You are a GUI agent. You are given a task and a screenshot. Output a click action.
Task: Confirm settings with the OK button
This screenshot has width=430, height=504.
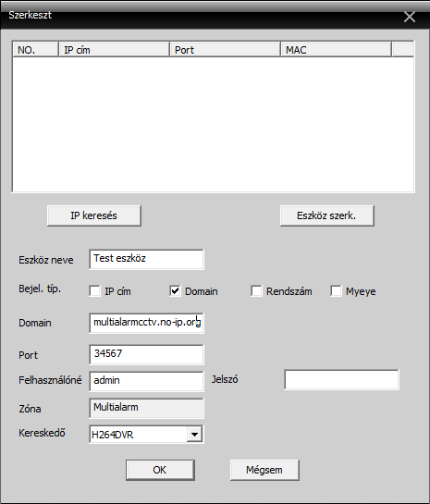click(x=160, y=470)
